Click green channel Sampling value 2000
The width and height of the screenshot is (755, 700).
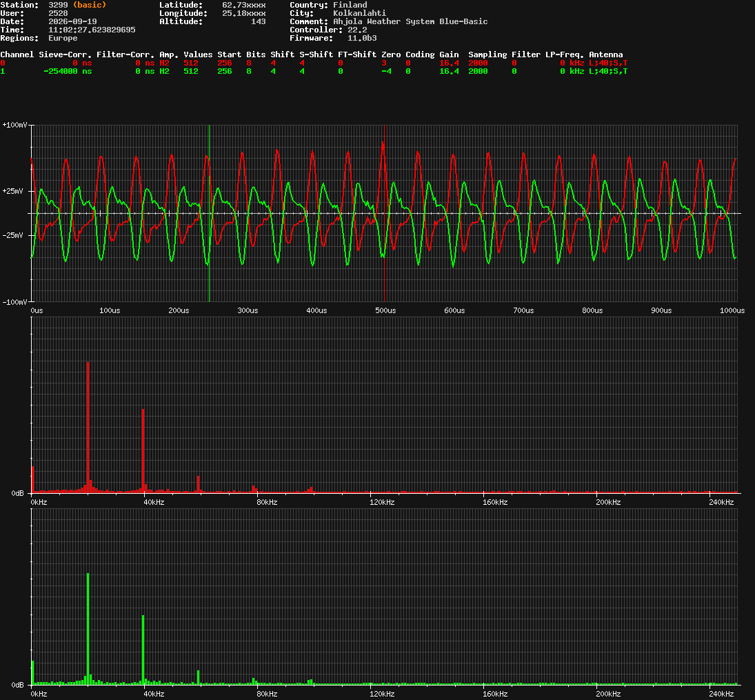click(x=478, y=71)
